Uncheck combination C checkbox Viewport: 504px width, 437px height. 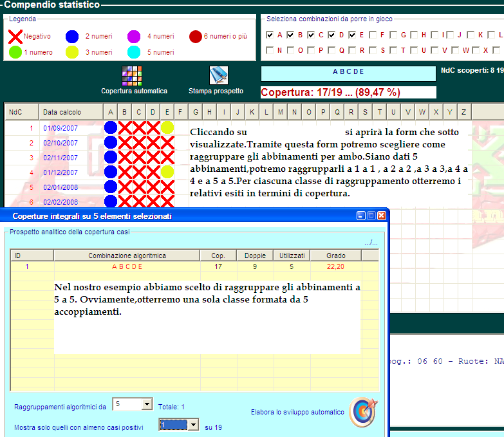click(x=311, y=35)
